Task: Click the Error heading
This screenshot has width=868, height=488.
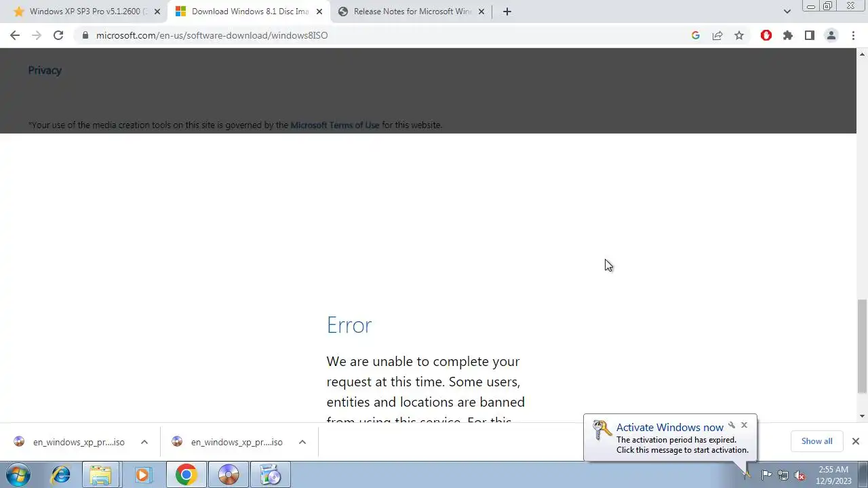Action: click(x=349, y=325)
